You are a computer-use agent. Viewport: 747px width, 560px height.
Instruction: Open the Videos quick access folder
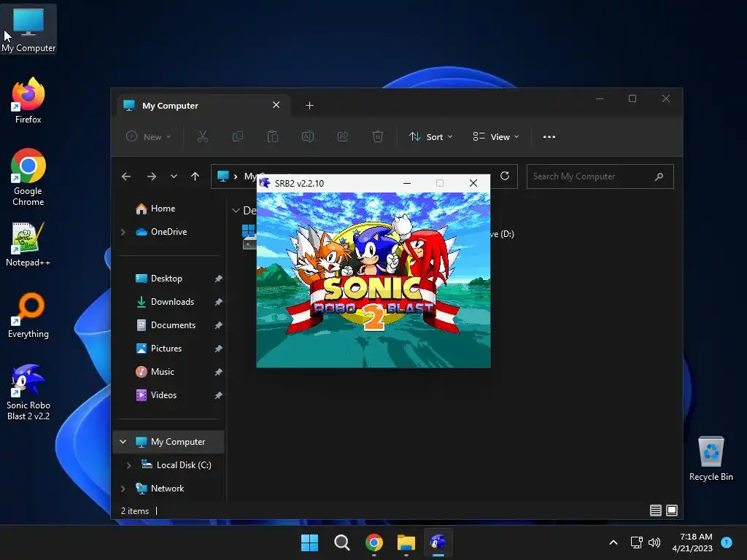coord(156,395)
